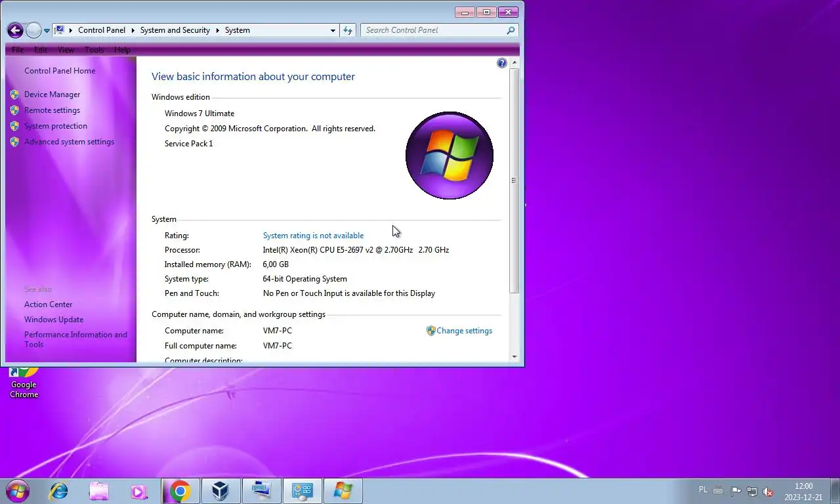Click Change settings link
The width and height of the screenshot is (840, 504).
click(x=464, y=331)
